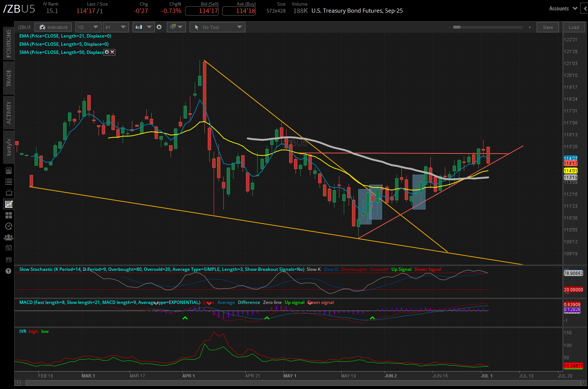Click the 114'27 blue price axis label
588x389 pixels.
click(571, 159)
